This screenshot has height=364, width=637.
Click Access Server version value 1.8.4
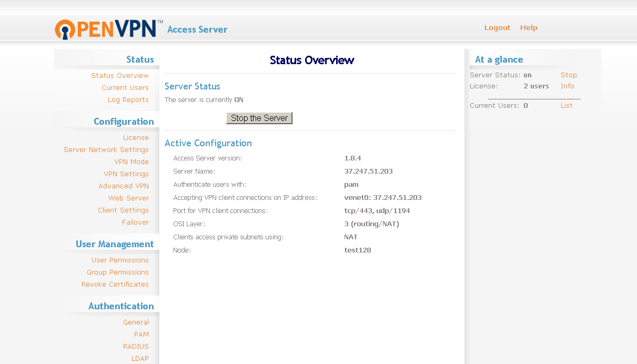(352, 158)
